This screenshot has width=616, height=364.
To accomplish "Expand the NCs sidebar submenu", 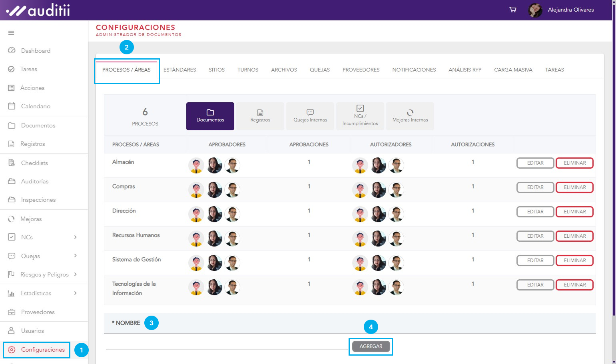I will pyautogui.click(x=75, y=237).
